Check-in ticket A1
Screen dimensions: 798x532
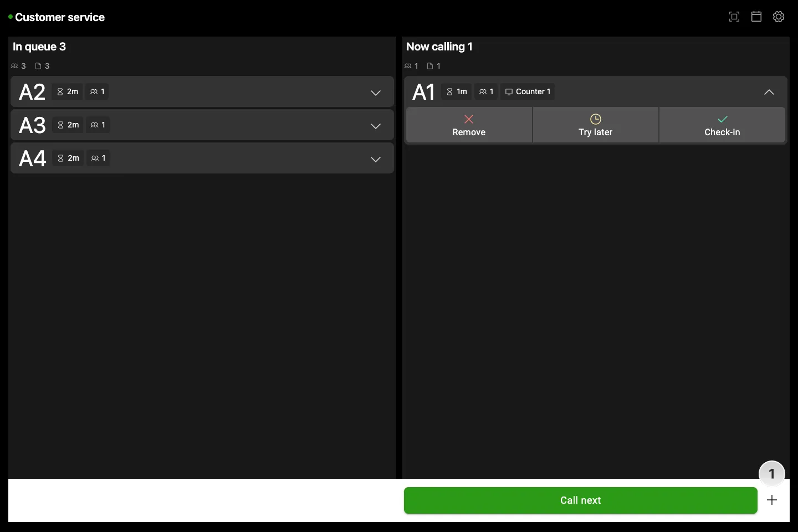click(x=722, y=125)
